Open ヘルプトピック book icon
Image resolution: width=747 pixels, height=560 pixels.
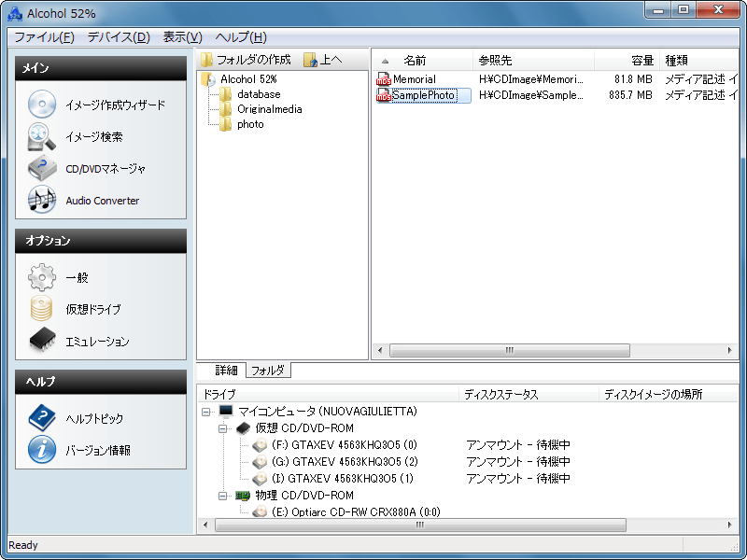coord(42,417)
